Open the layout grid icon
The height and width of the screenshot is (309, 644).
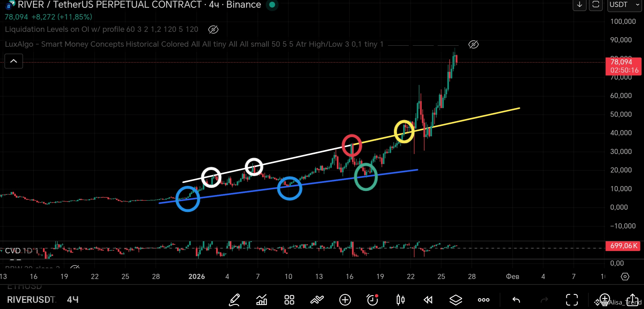[x=289, y=300]
